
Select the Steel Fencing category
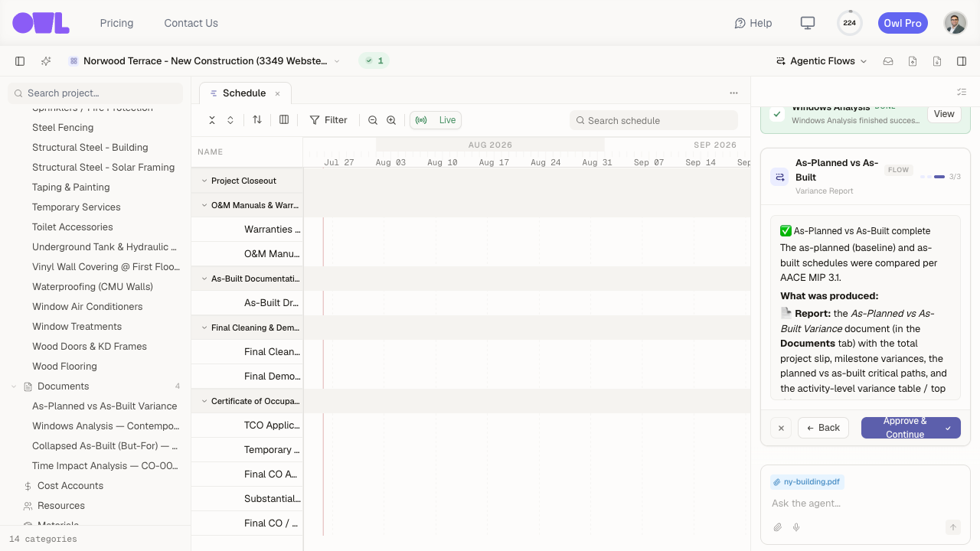[x=63, y=128]
